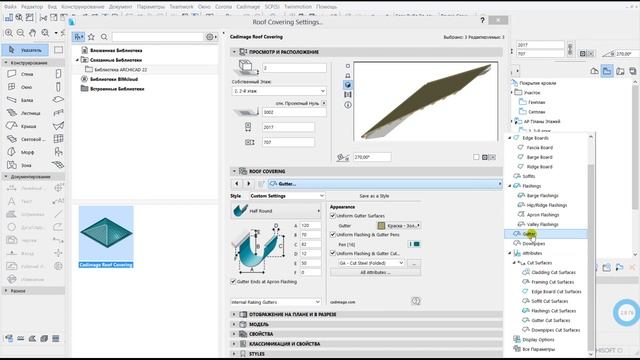Open GA - Cut Steel (Folded) dropdown
Screen dimensions: 640x360
pos(371,263)
